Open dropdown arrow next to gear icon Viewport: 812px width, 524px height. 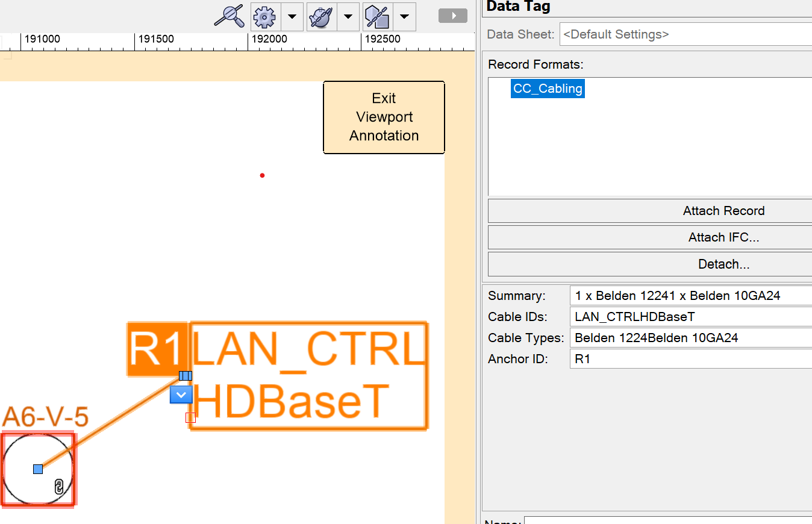[292, 16]
